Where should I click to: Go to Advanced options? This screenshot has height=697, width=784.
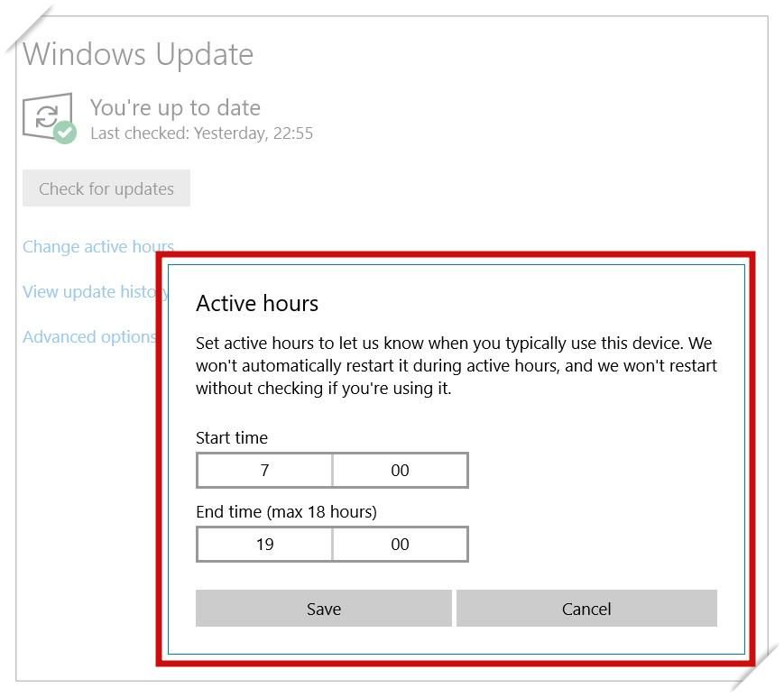point(89,336)
